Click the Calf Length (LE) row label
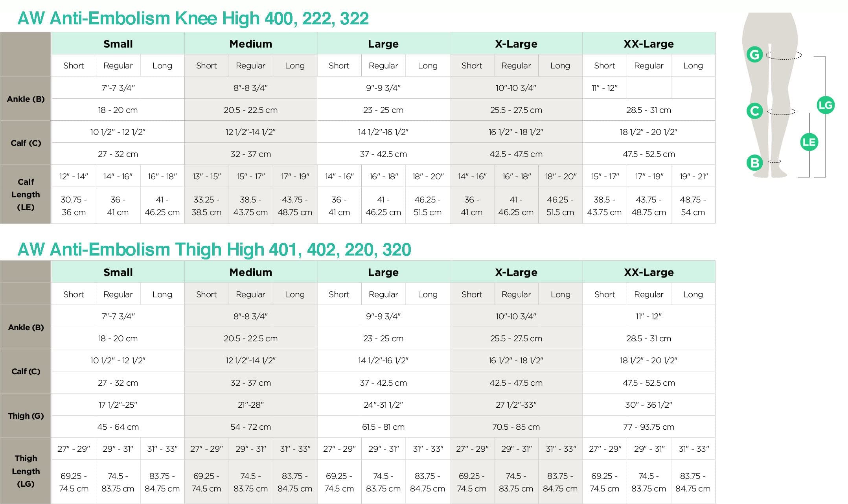848x504 pixels. (26, 194)
